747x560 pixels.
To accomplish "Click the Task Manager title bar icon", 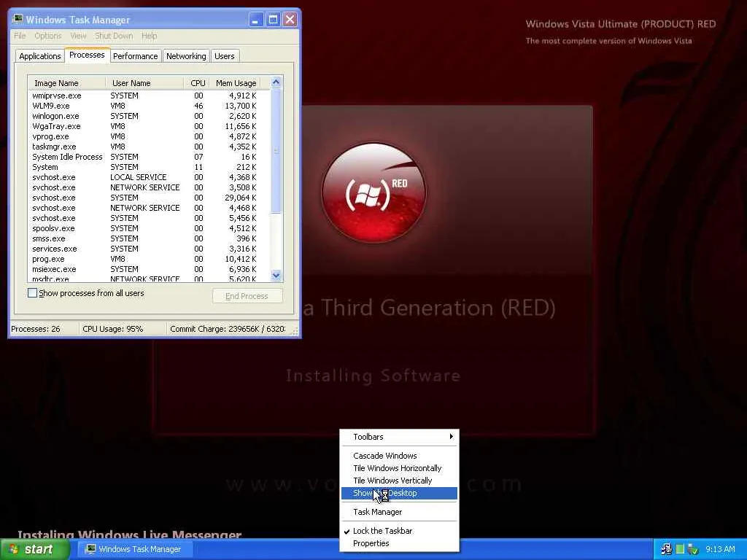I will coord(18,20).
